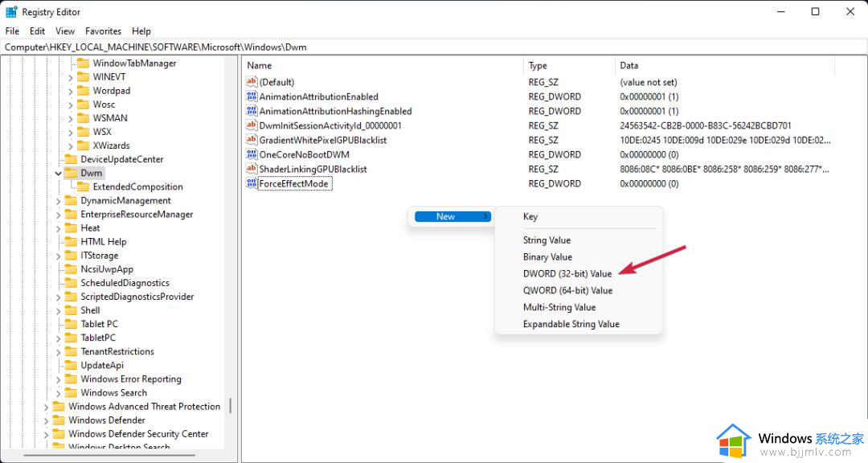Select the Windows Defender Security Center key
868x463 pixels.
[x=138, y=433]
